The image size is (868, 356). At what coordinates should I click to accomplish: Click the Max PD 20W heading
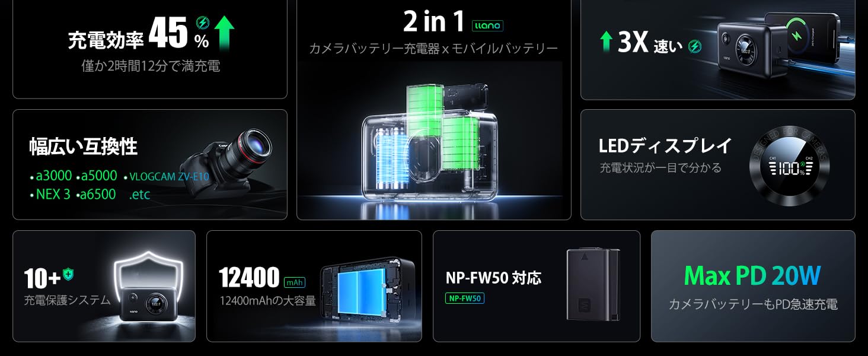click(x=752, y=275)
